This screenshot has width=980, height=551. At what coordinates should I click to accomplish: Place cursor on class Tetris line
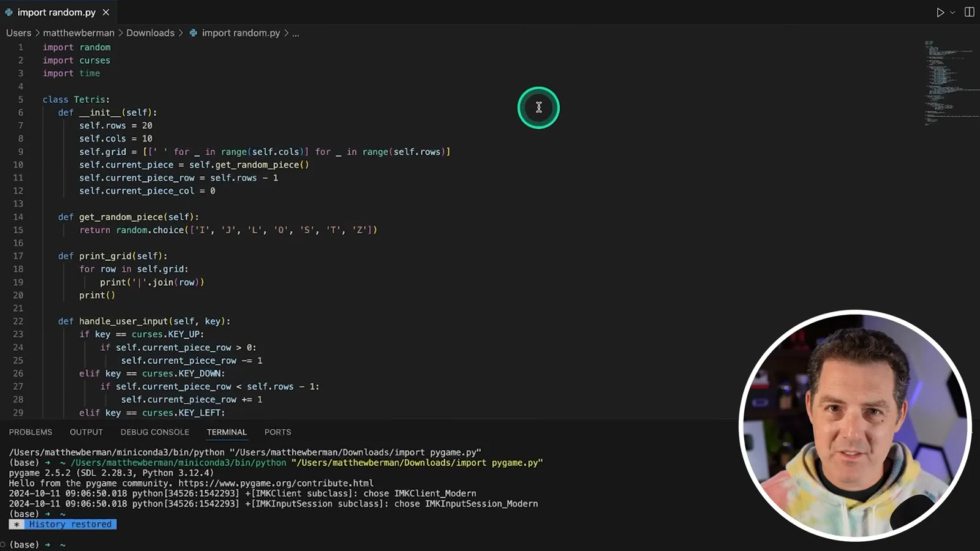(76, 99)
